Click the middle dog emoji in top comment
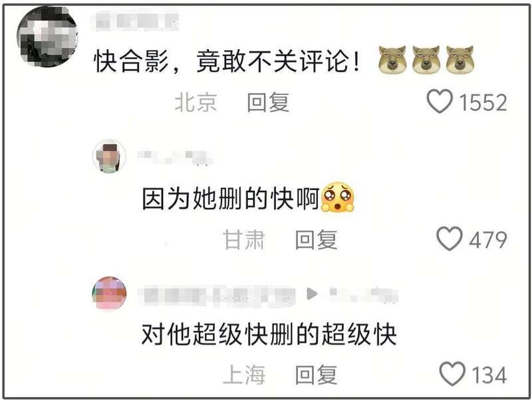 (426, 60)
